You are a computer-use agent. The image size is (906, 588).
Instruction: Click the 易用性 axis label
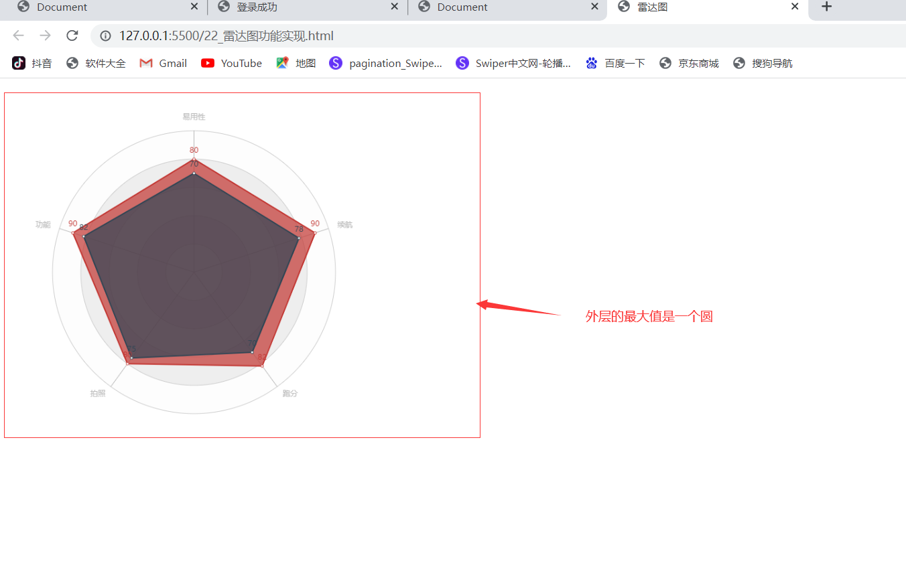[194, 117]
